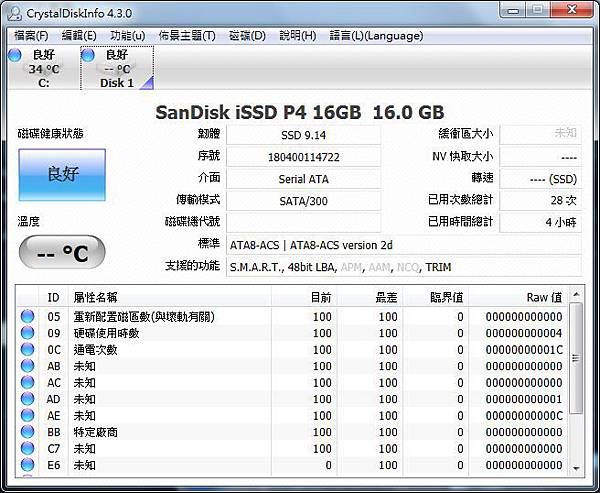Click raw value 00000000000C
The image size is (600, 493).
click(x=524, y=416)
